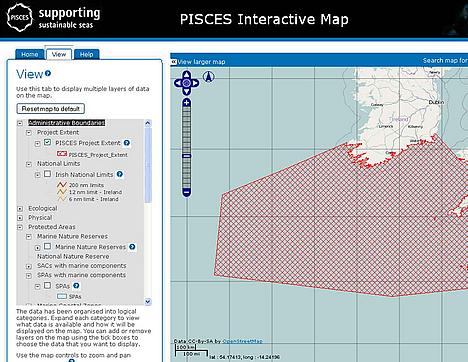Open info icon for Irish National Limits
The image size is (468, 362).
coord(120,174)
